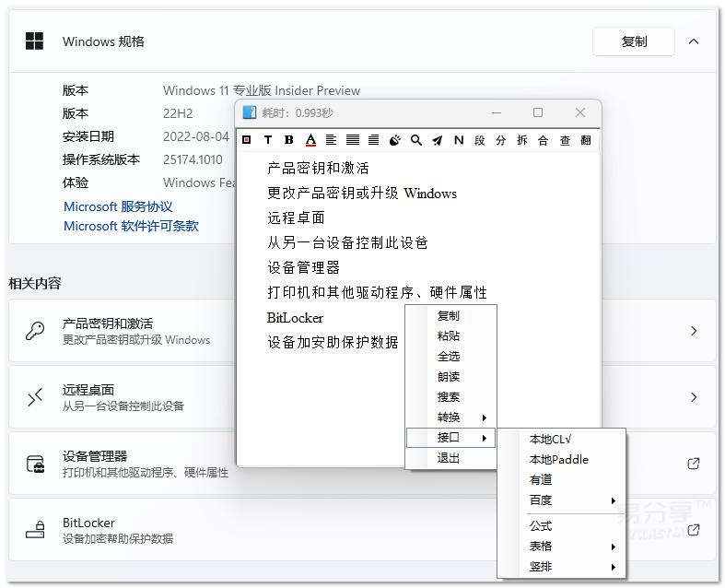The width and height of the screenshot is (725, 588).
Task: Open BitLocker external link icon
Action: [693, 530]
